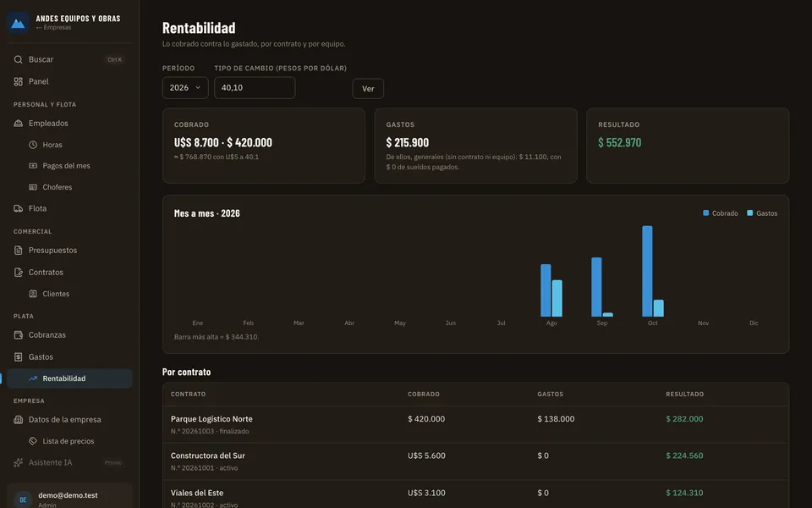Open the Período 2026 year dropdown
Viewport: 812px width, 508px height.
point(185,87)
